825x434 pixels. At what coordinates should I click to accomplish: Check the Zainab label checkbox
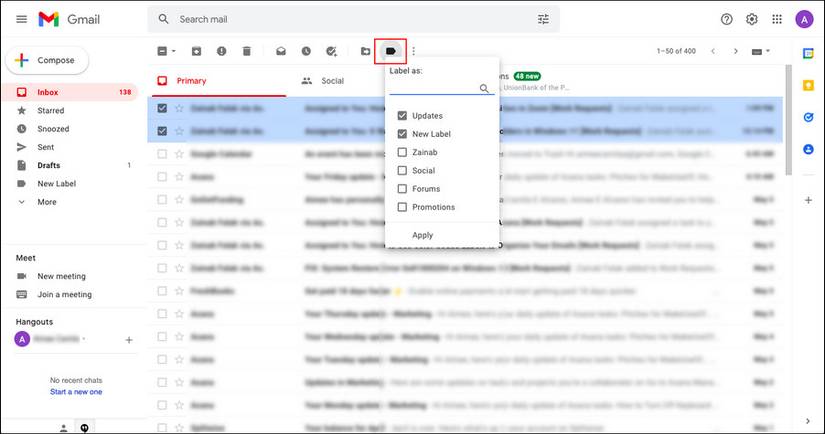pos(402,152)
